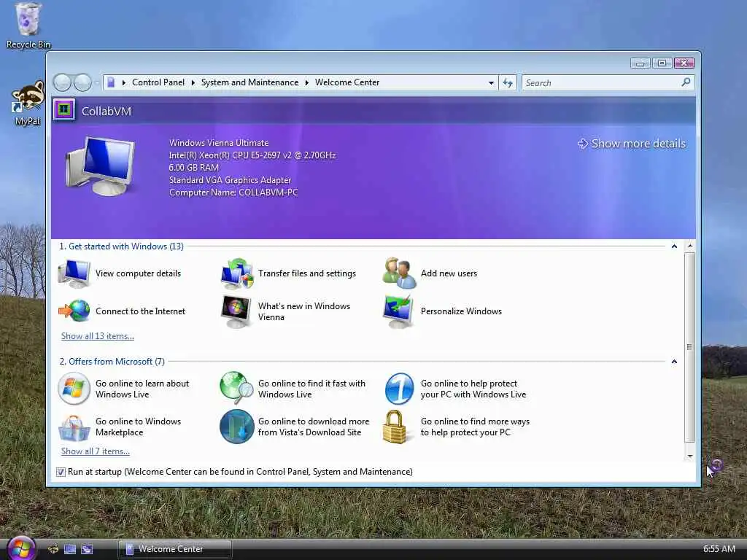Viewport: 747px width, 560px height.
Task: Select the MyPal desktop shortcut
Action: tap(27, 103)
